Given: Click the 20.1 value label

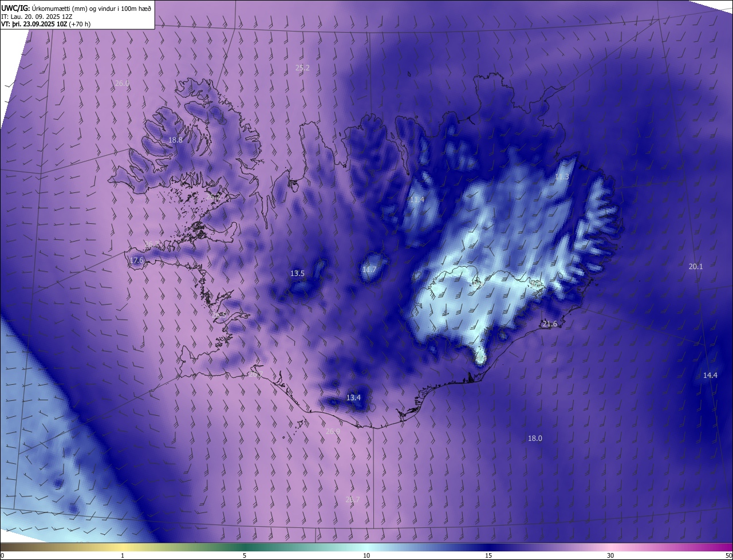Looking at the screenshot, I should pyautogui.click(x=695, y=266).
